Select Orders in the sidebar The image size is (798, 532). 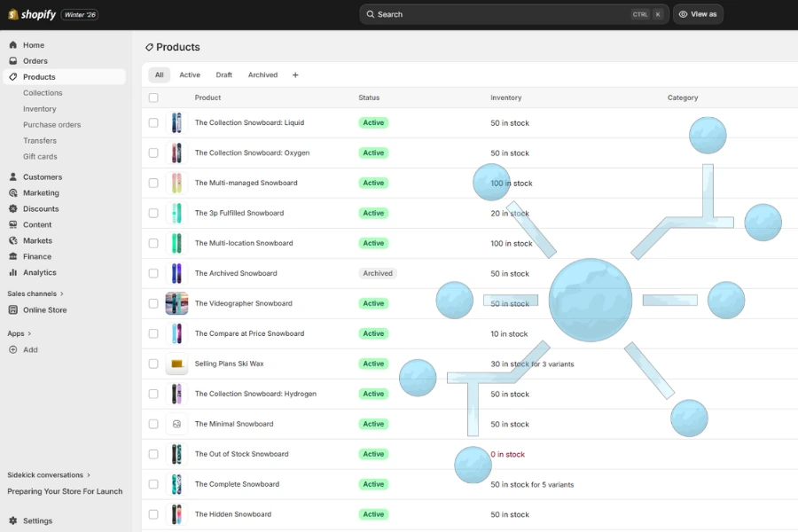coord(35,60)
